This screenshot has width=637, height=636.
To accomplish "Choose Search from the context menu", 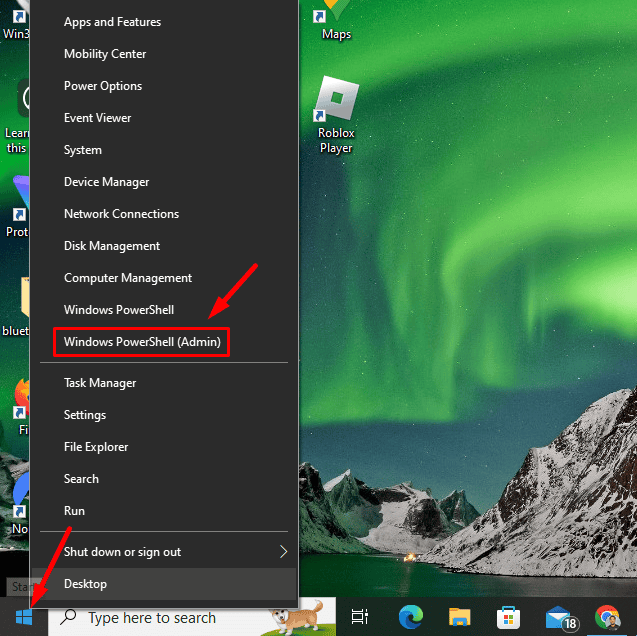I will pos(164,479).
